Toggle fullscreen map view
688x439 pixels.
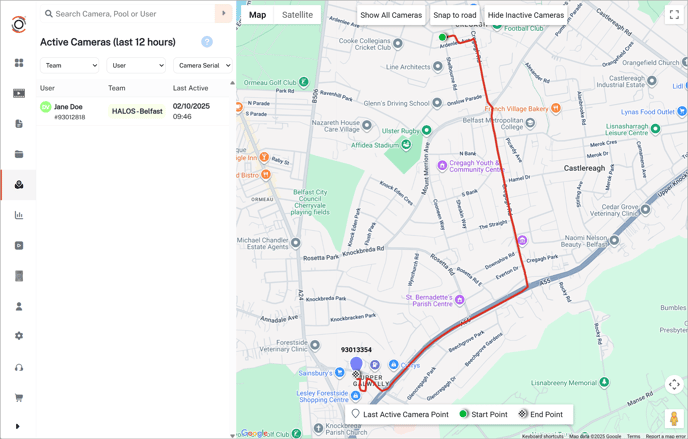[674, 15]
